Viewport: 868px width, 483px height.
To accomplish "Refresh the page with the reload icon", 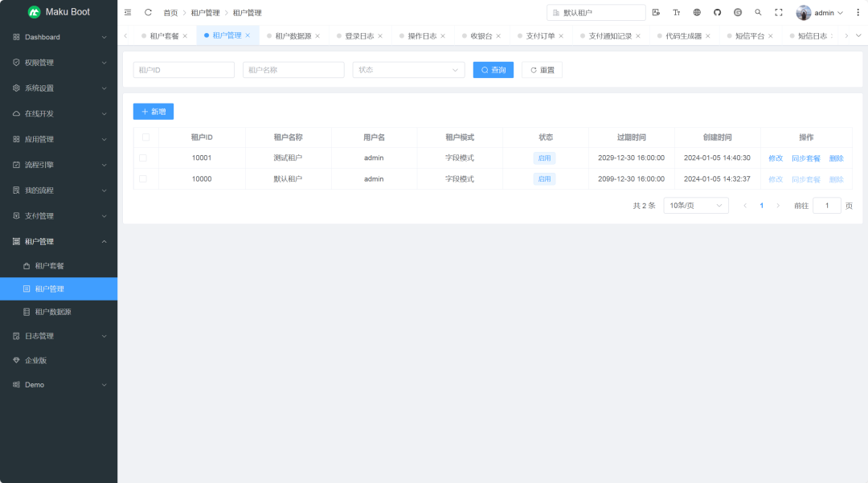I will pyautogui.click(x=148, y=12).
